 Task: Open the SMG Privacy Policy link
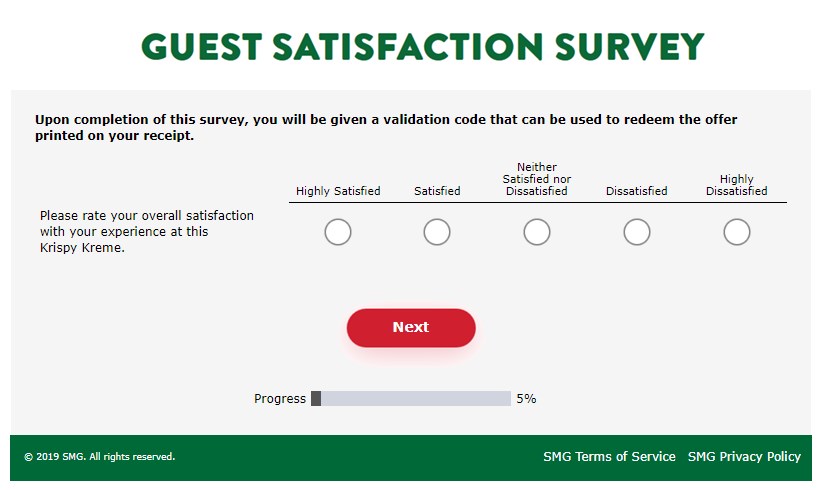pyautogui.click(x=744, y=457)
